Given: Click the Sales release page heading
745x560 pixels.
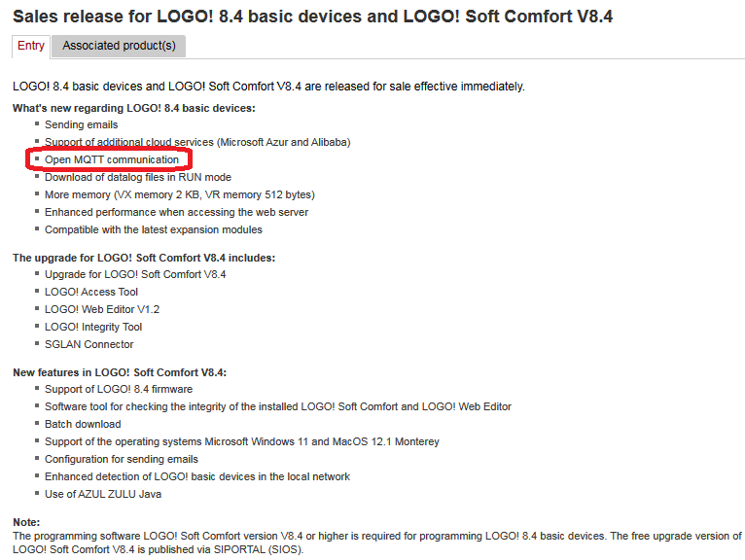Looking at the screenshot, I should (312, 17).
